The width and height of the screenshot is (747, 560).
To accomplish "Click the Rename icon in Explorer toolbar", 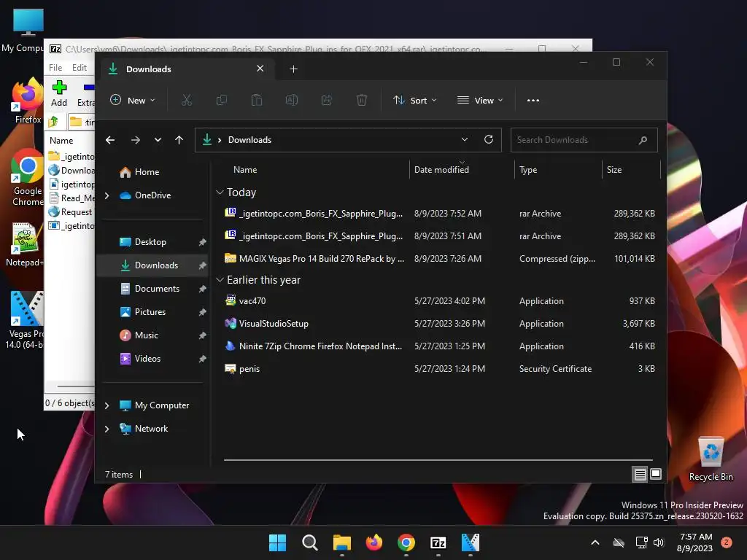I will pos(292,100).
